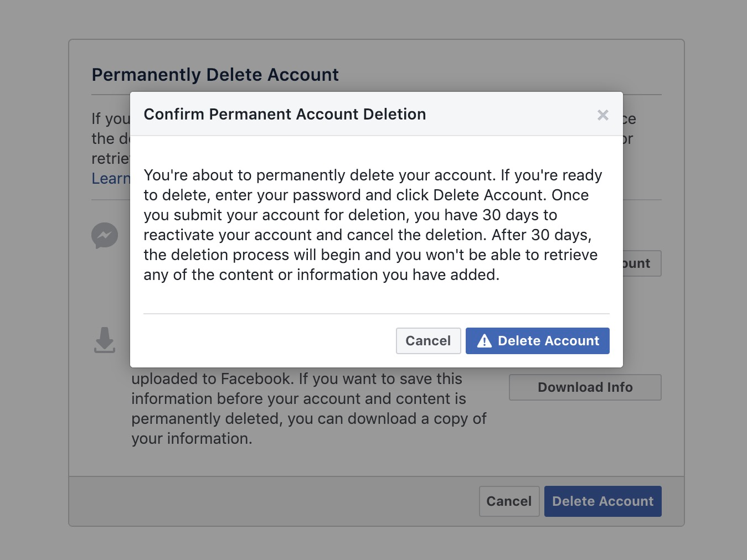
Task: Follow the partly hidden Learn link
Action: click(111, 179)
